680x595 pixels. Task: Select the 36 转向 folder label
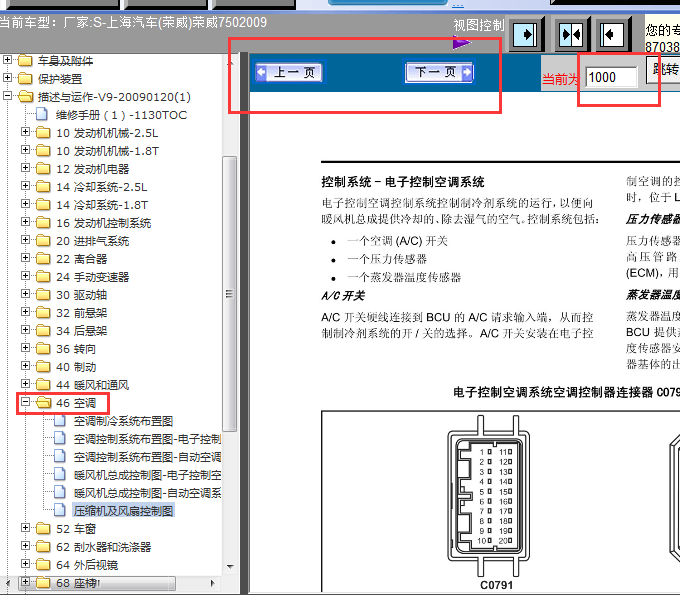[76, 349]
